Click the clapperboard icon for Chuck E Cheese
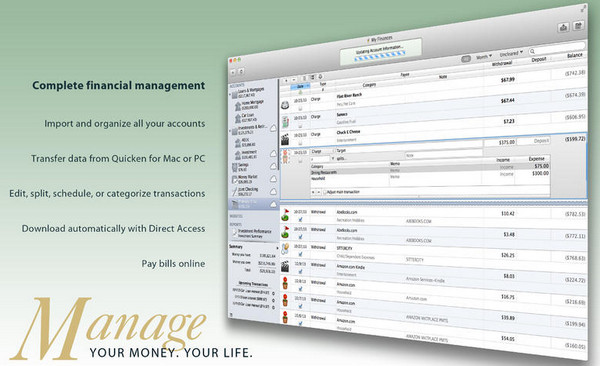 pos(285,139)
